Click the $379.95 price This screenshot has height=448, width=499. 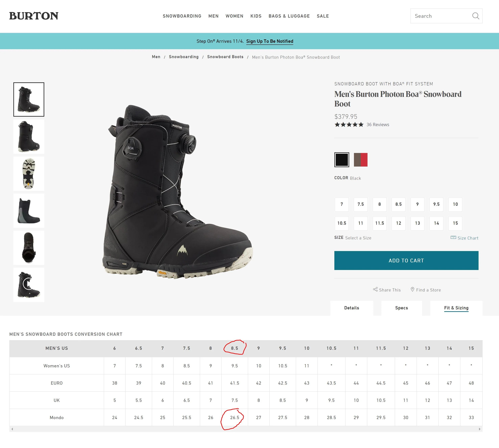(346, 116)
